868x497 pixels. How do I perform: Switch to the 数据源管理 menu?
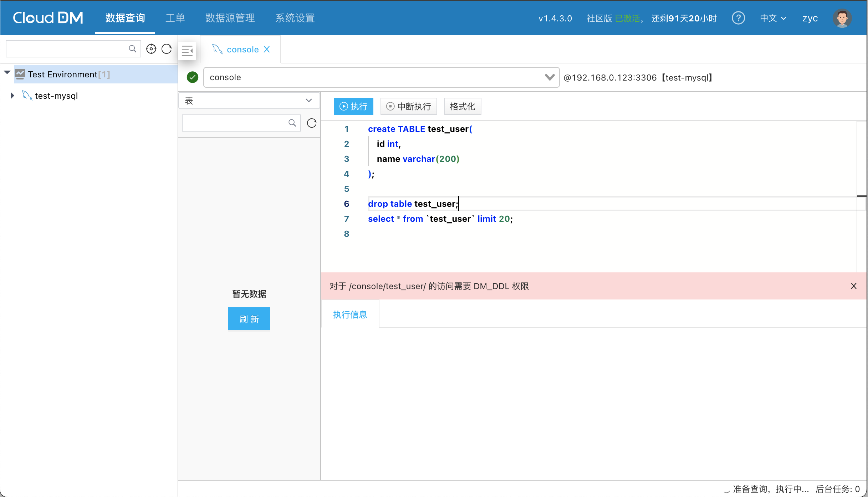(230, 18)
